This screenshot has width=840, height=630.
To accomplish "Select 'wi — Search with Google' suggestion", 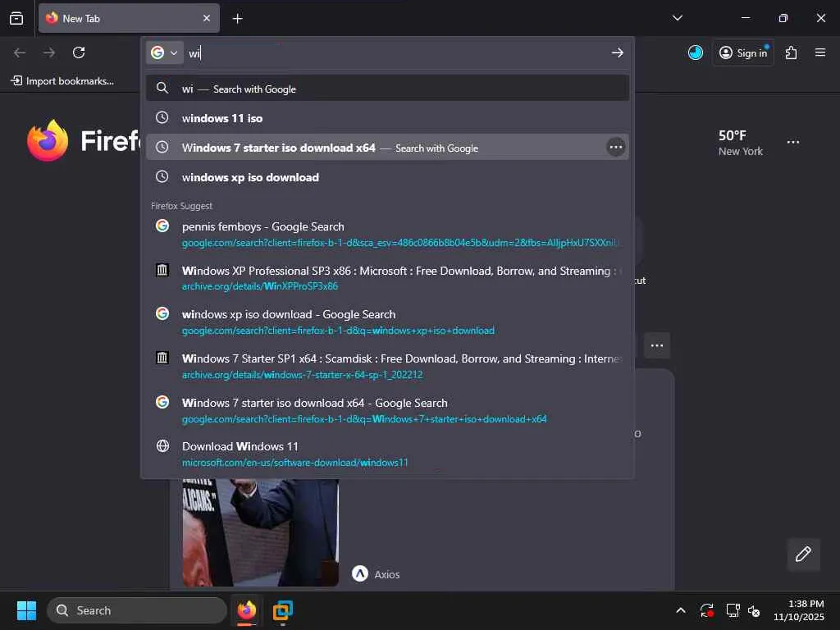I will 387,89.
